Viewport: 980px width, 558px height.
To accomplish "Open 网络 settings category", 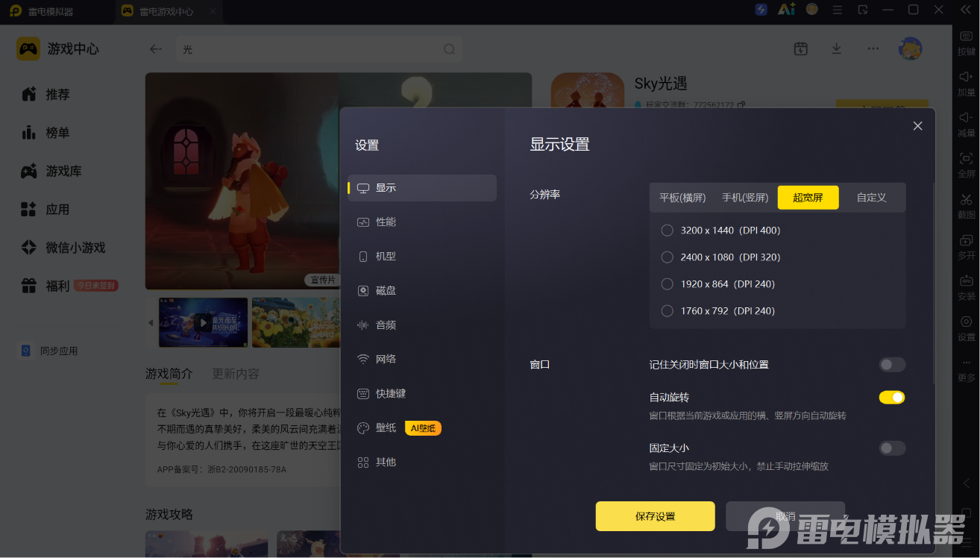I will (422, 360).
